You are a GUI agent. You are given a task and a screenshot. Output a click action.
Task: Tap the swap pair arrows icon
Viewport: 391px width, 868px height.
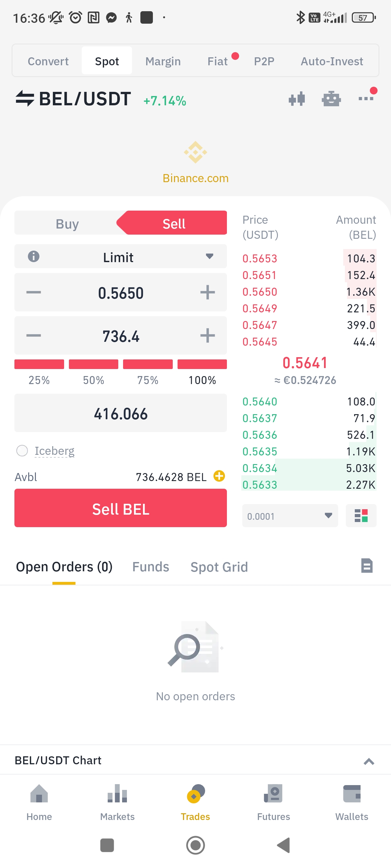[x=25, y=99]
